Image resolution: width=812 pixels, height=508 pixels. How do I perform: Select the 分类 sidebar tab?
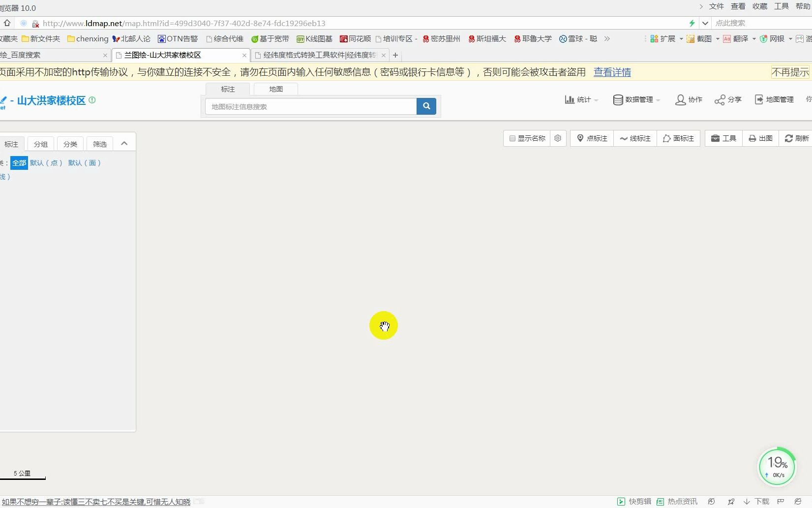click(x=70, y=144)
